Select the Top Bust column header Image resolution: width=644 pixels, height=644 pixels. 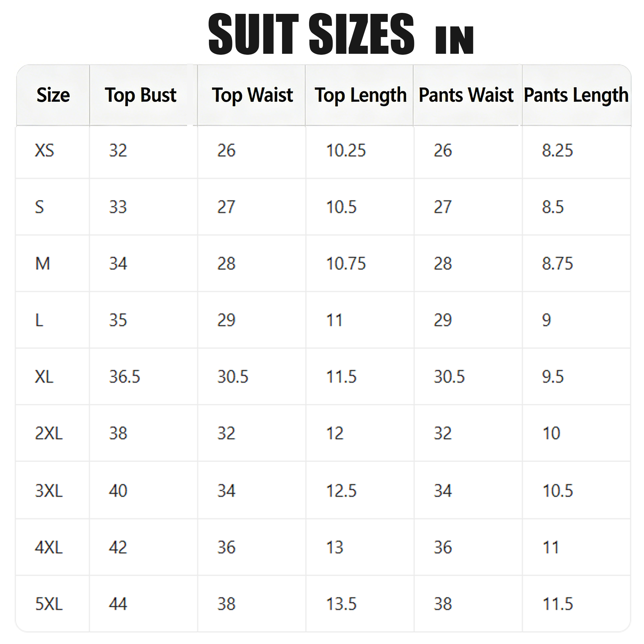point(140,95)
